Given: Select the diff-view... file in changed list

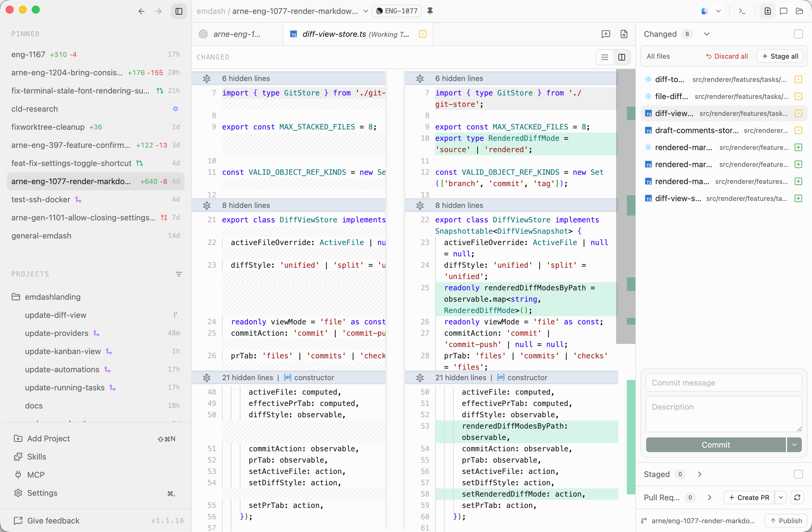Looking at the screenshot, I should [724, 113].
